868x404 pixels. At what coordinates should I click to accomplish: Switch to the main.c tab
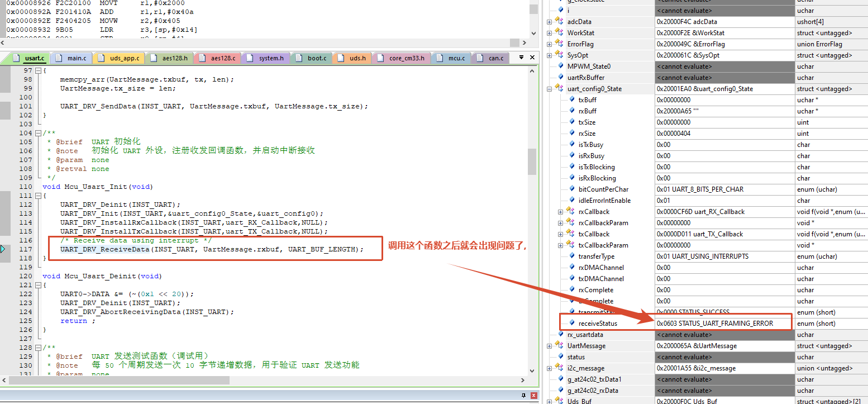[71, 58]
